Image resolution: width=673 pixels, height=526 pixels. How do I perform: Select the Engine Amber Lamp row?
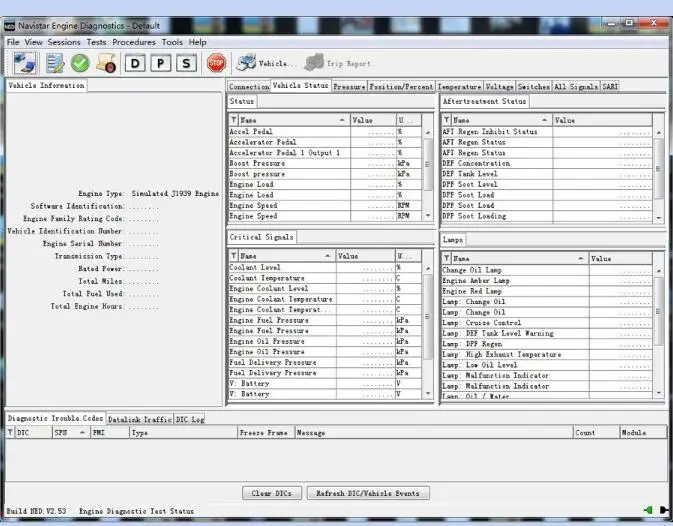click(546, 281)
